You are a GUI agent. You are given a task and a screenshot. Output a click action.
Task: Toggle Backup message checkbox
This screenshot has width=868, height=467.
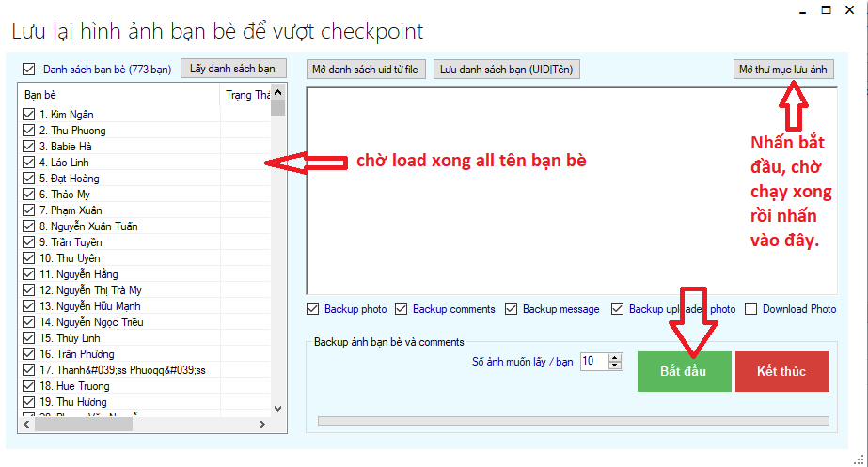coord(511,309)
